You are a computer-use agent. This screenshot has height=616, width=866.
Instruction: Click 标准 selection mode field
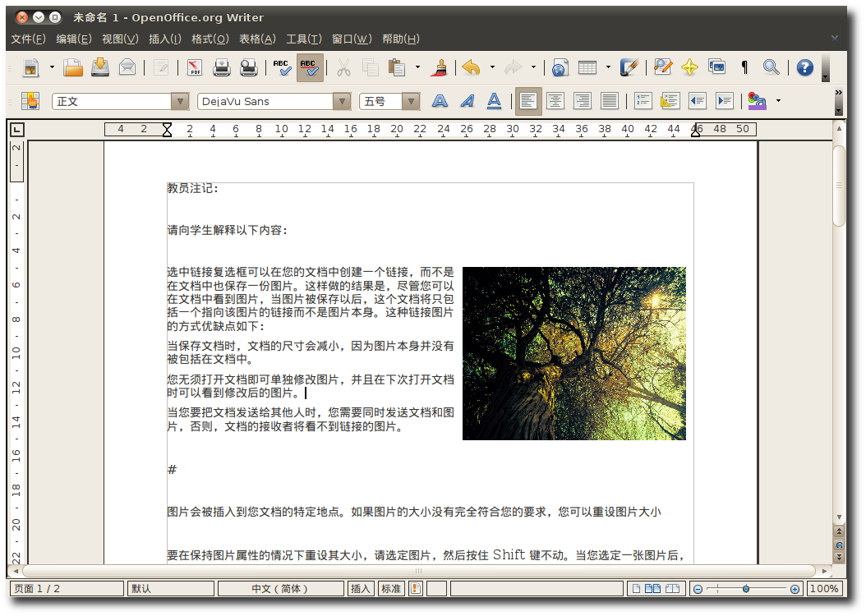pos(391,589)
